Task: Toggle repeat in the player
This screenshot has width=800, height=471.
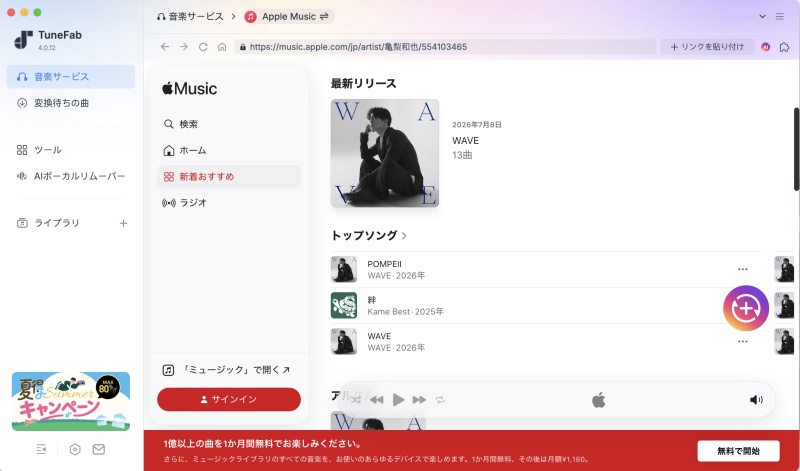Action: [x=440, y=400]
